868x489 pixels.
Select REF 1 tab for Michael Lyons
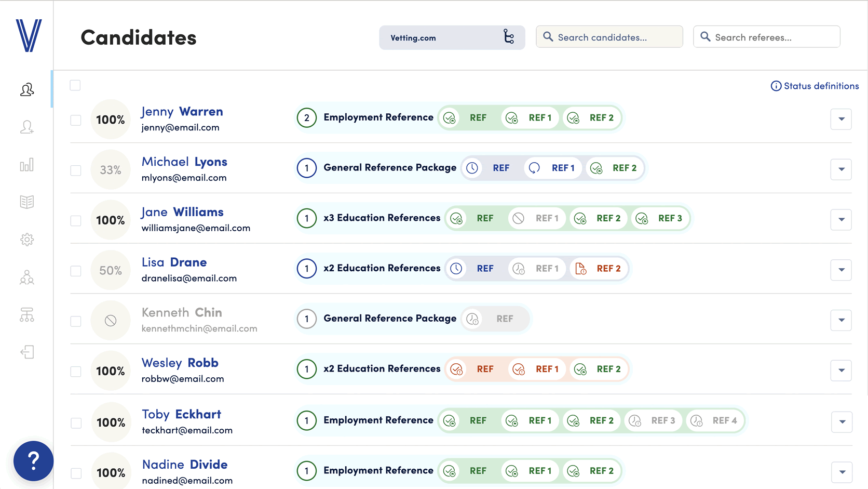[553, 168]
